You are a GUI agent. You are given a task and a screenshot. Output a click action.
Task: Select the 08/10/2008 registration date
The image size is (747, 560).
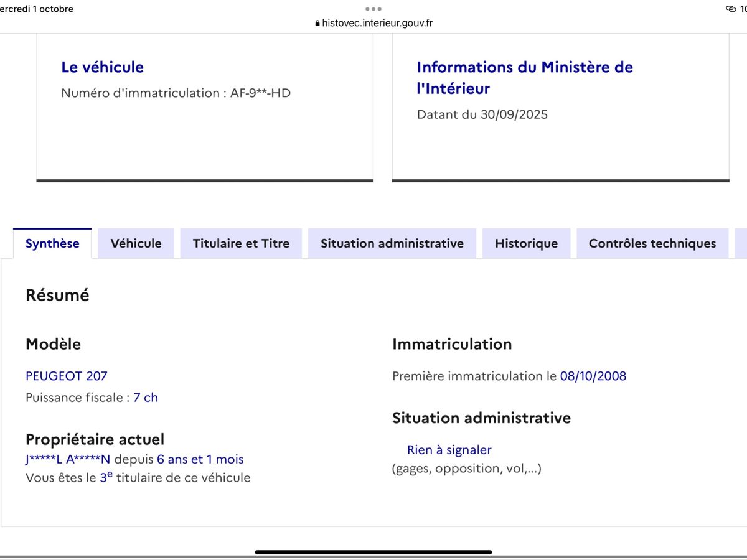593,376
